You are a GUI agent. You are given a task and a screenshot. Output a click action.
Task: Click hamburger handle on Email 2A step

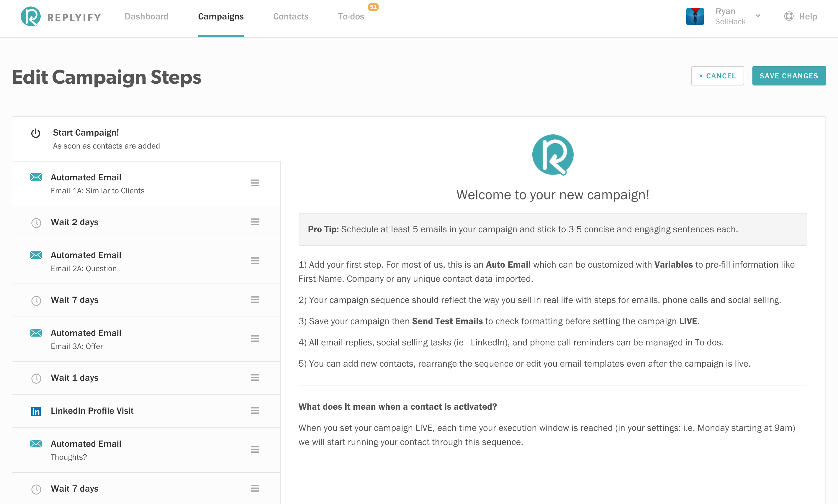255,261
